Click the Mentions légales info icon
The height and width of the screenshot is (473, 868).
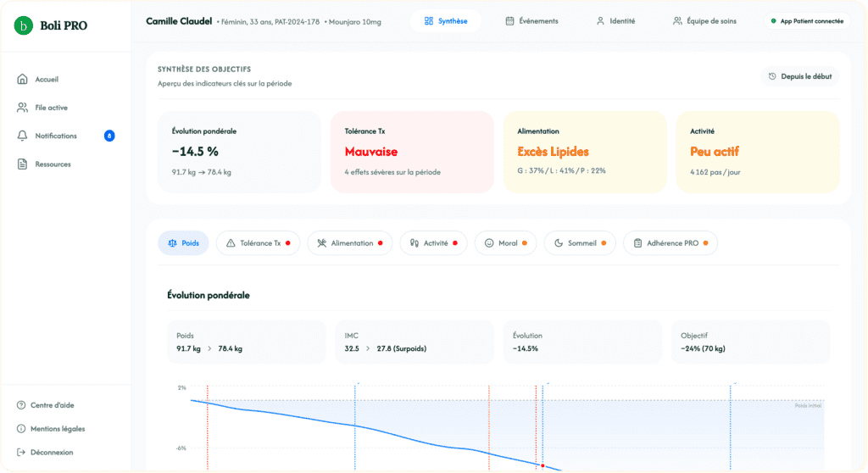point(21,429)
